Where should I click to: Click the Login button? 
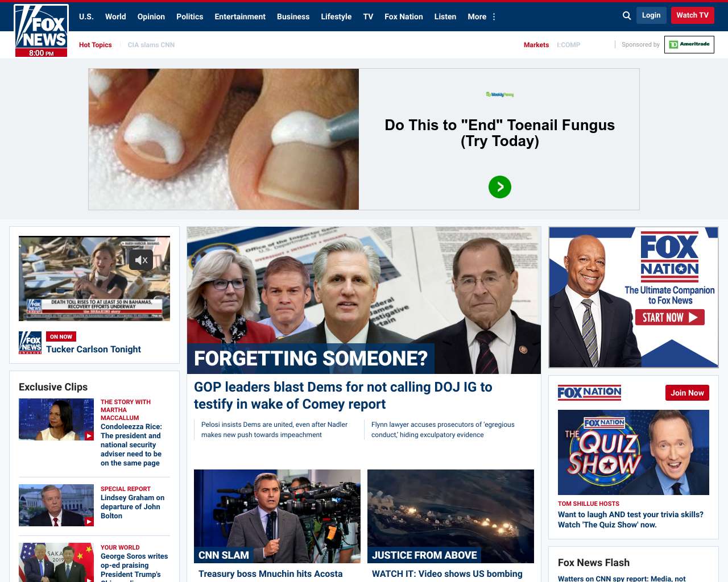pos(651,15)
